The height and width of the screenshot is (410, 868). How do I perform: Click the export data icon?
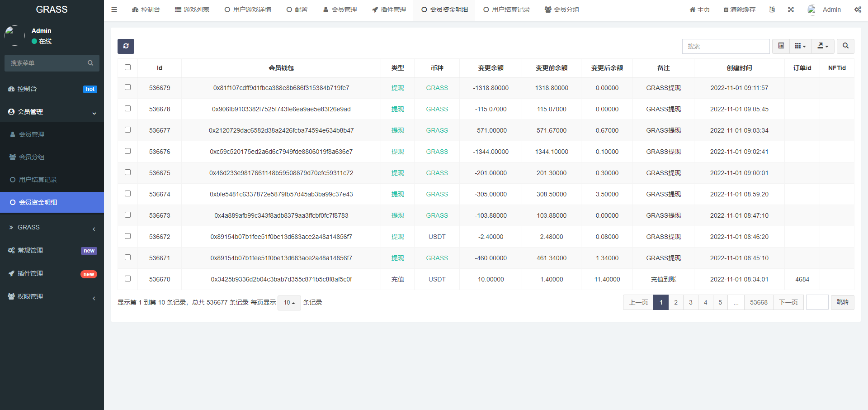pos(823,46)
